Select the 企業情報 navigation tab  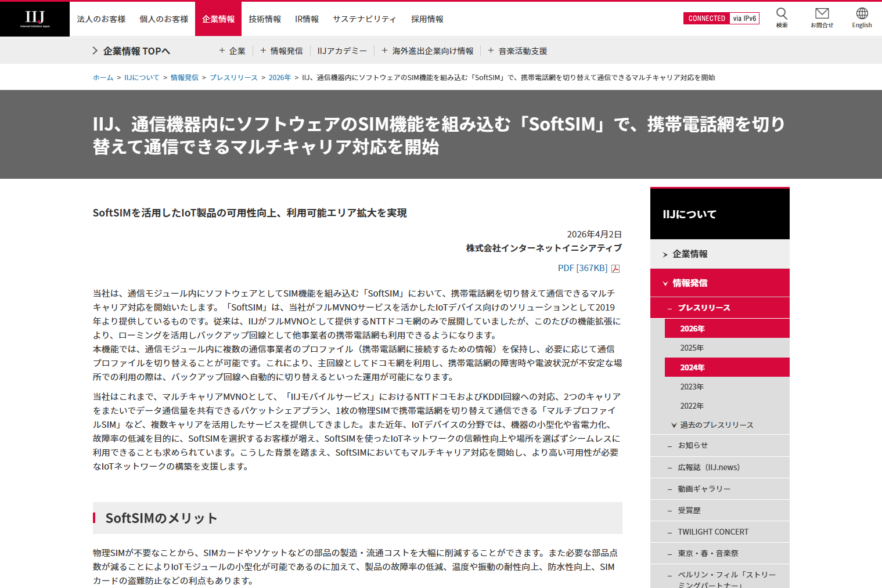click(x=218, y=19)
